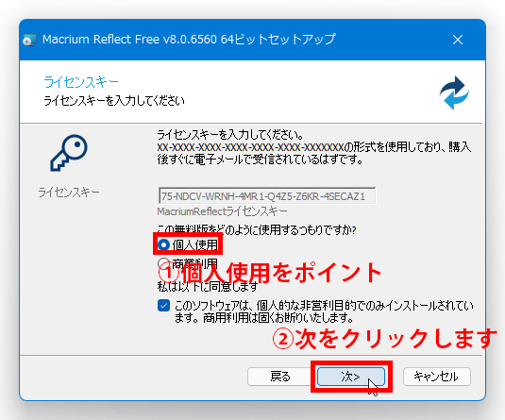This screenshot has height=420, width=505.
Task: Click the 私は以下に同意します text
Action: pos(208,286)
